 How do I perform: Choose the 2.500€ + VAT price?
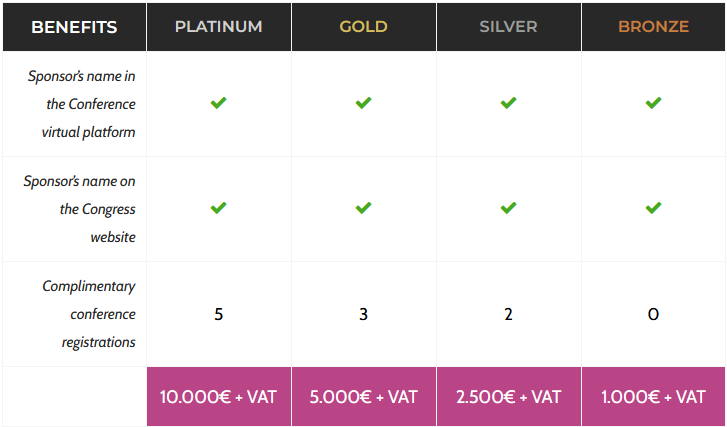tap(509, 397)
